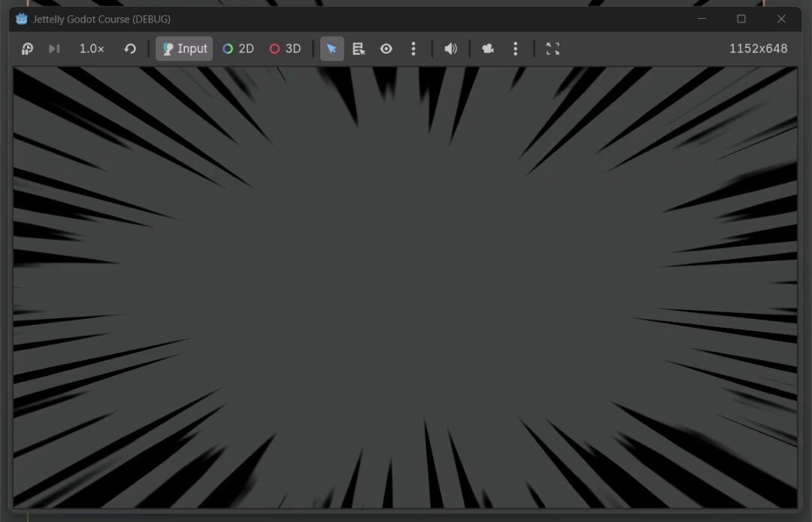Viewport: 812px width, 522px height.
Task: Open selection options three-dot menu
Action: pyautogui.click(x=413, y=49)
